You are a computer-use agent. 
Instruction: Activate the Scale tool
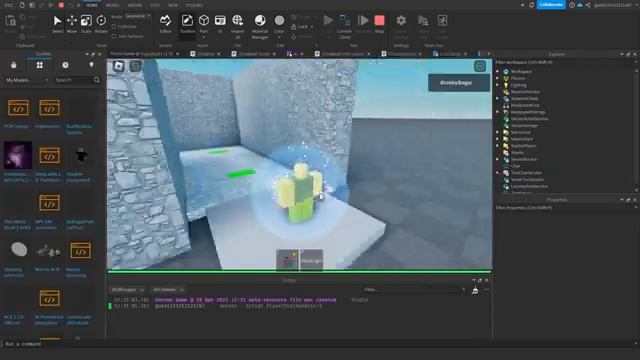tap(86, 24)
